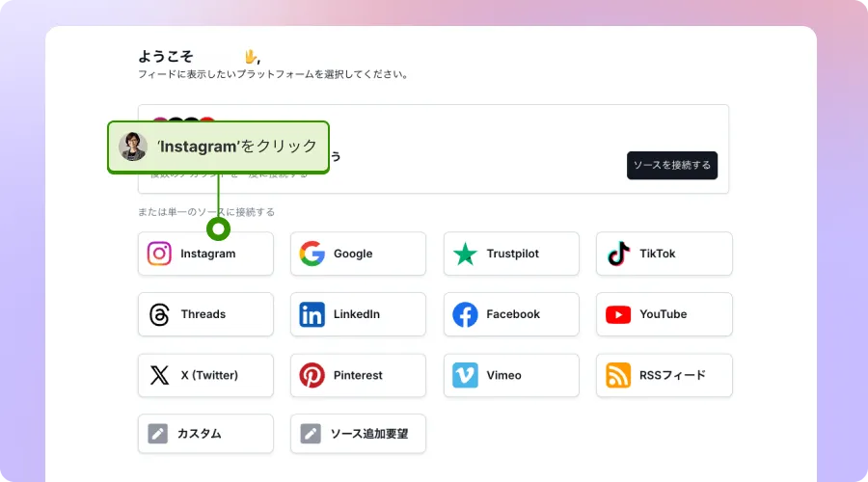Screen dimensions: 868x482
Task: Click the または単一のソースに接続する label
Action: (206, 212)
